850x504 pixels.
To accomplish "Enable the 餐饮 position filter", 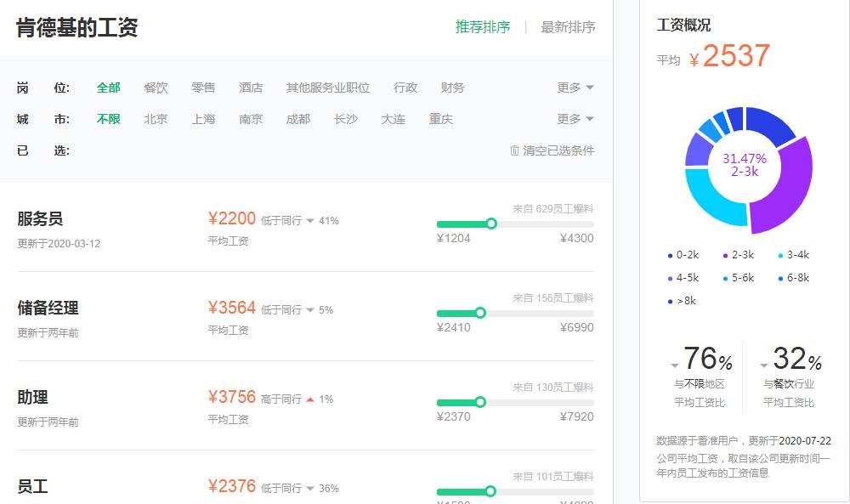I will coord(156,87).
